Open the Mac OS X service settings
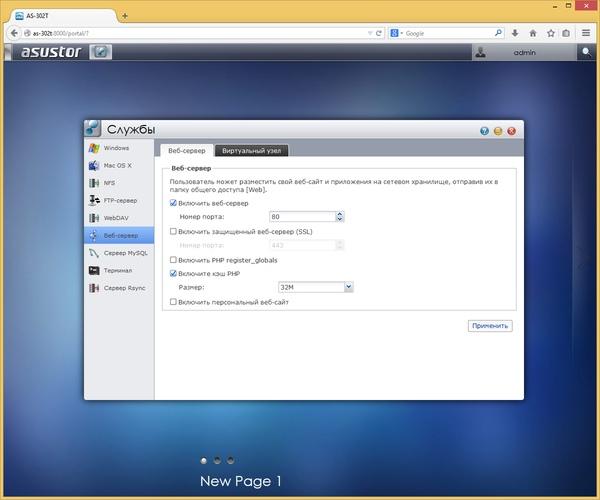 pyautogui.click(x=119, y=166)
